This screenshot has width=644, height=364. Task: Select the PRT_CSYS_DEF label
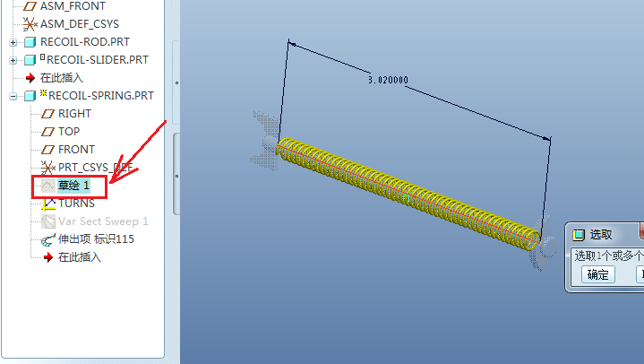pos(96,168)
